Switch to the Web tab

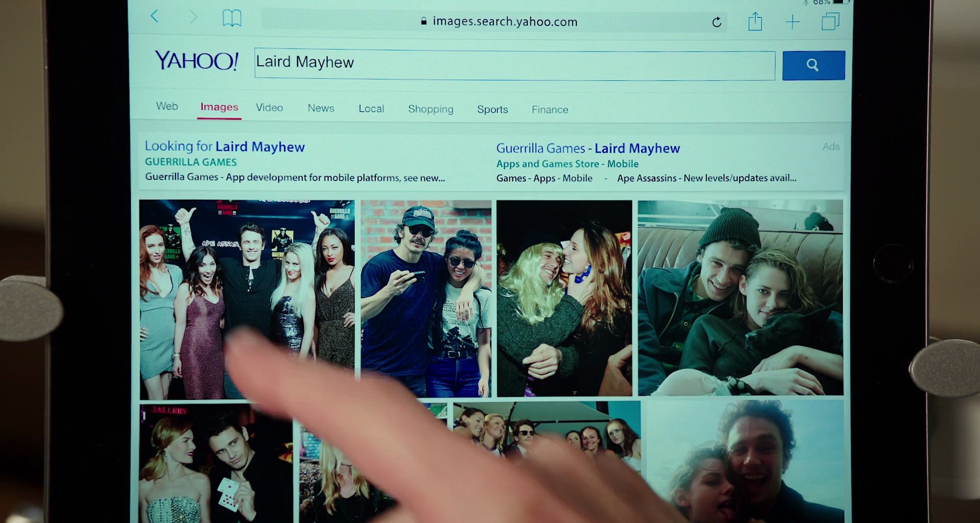point(167,106)
